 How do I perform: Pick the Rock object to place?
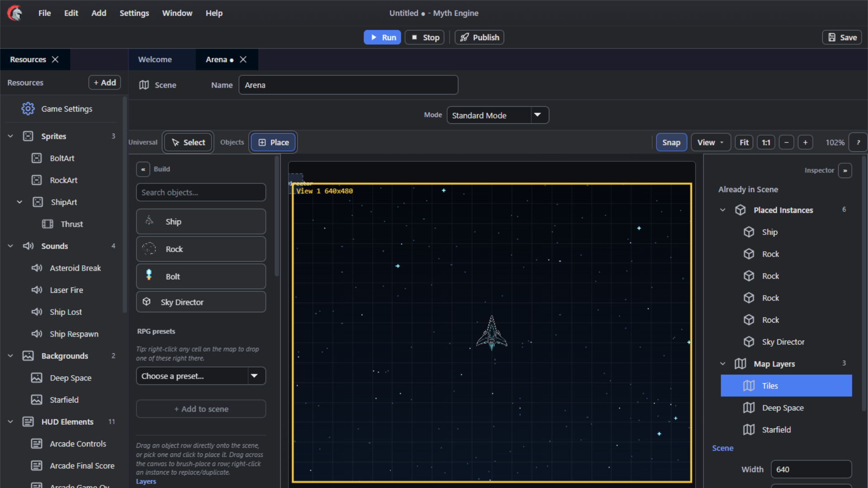click(201, 249)
